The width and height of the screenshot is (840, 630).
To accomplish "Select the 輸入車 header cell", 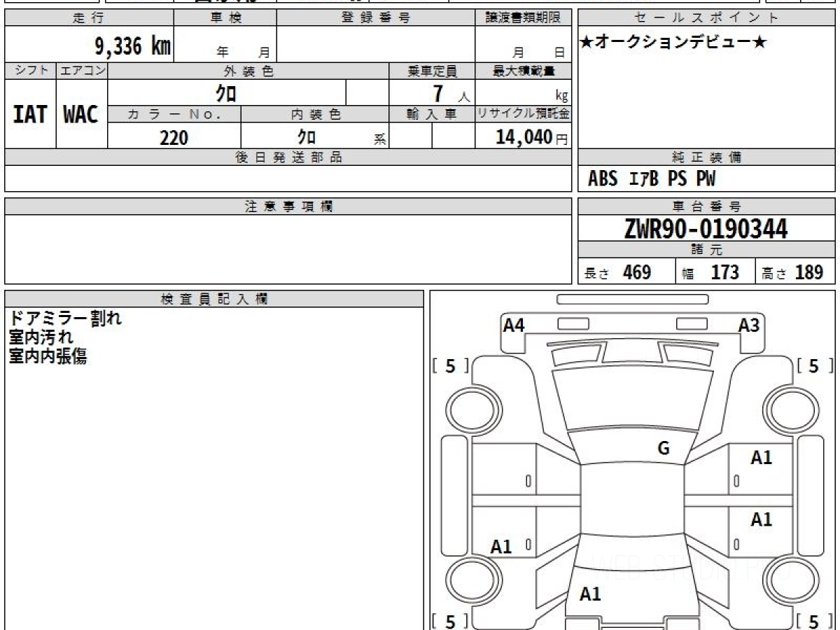I will 432,115.
